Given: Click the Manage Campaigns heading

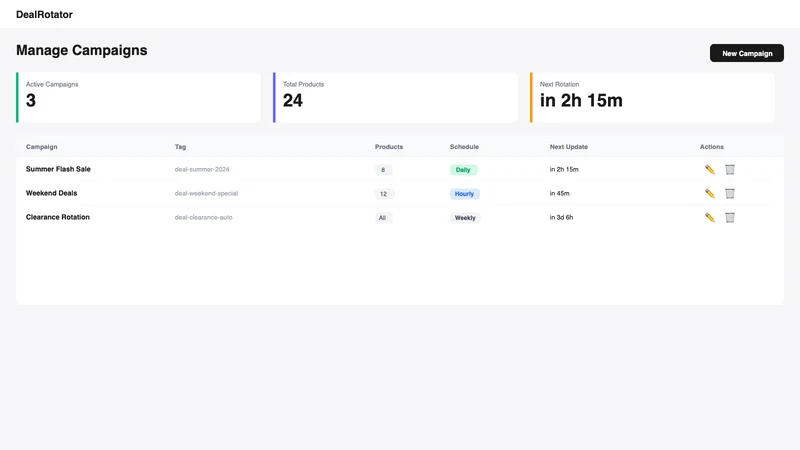Looking at the screenshot, I should point(82,50).
